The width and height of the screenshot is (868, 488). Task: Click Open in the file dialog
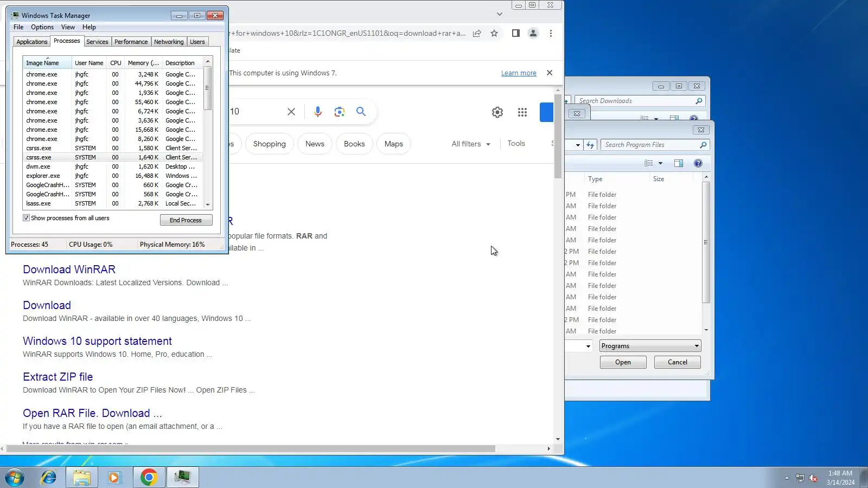coord(623,362)
